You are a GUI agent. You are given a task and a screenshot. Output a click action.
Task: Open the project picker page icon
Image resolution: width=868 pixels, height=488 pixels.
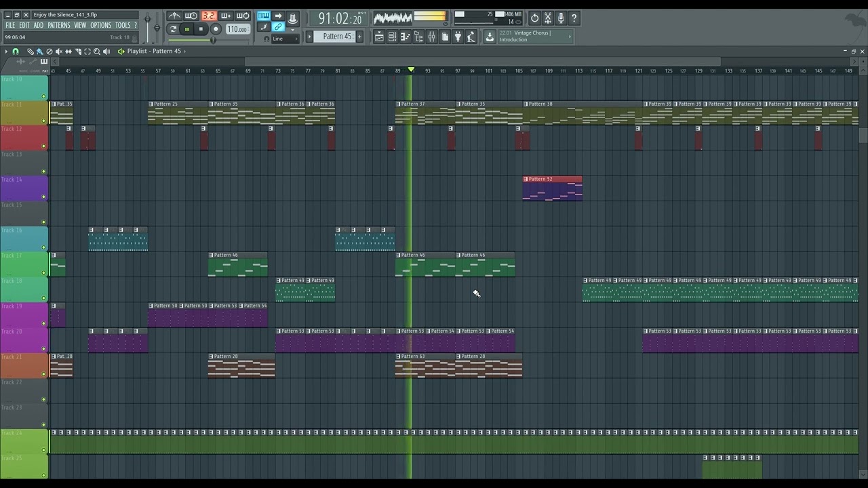click(x=445, y=37)
